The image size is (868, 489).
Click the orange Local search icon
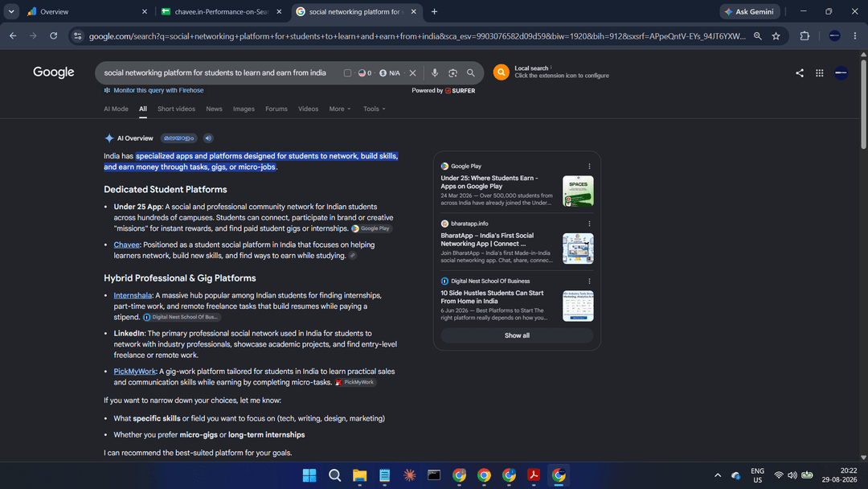click(x=501, y=72)
